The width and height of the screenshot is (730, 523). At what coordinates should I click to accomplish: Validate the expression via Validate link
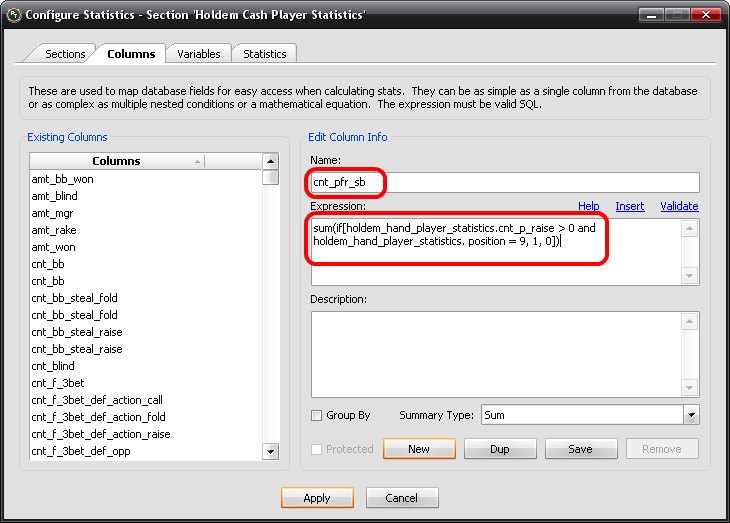pos(679,206)
